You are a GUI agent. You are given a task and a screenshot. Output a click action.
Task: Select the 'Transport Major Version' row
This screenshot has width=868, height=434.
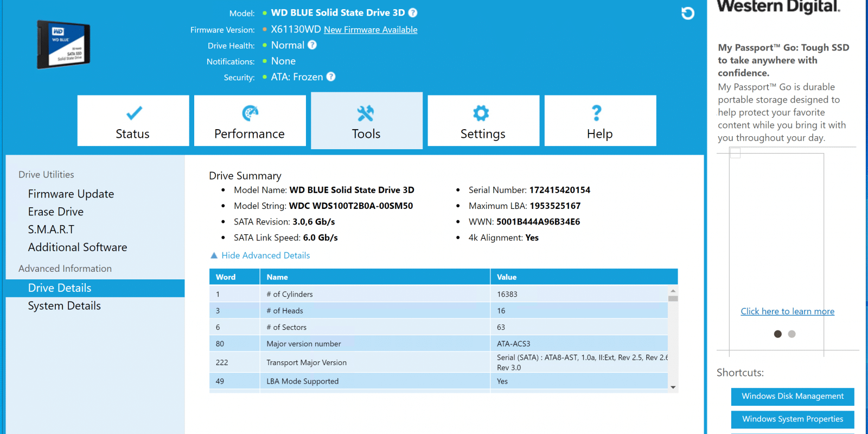pos(438,362)
